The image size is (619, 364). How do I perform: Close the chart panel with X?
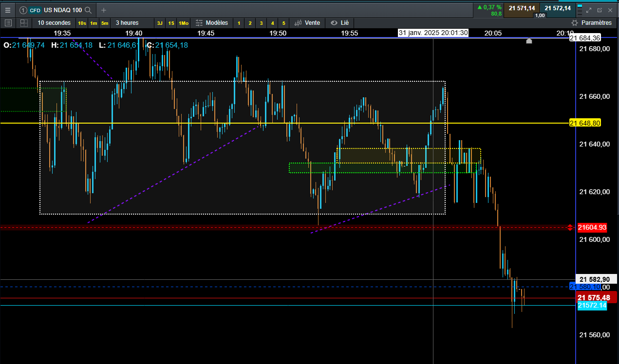(610, 10)
